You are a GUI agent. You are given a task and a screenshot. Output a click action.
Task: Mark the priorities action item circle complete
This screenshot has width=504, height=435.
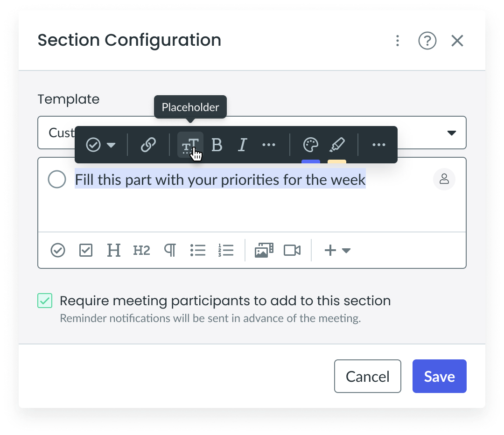57,179
